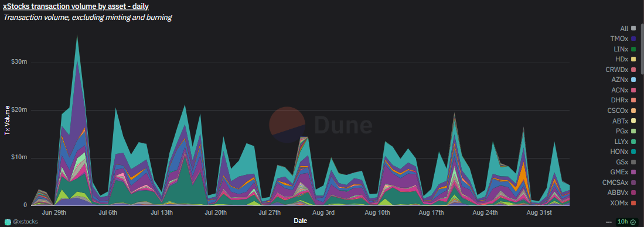
Task: Toggle CRWDx series visibility in legend
Action: pos(621,69)
